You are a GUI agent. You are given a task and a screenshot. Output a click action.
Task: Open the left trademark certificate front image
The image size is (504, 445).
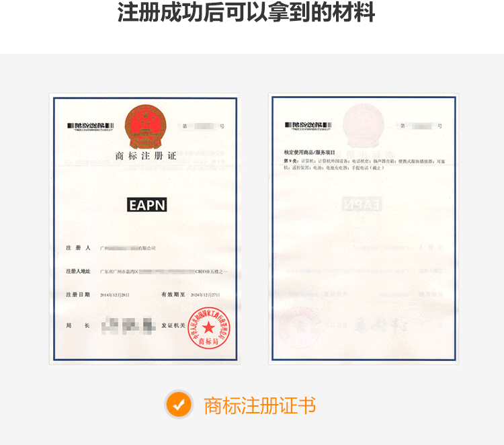[x=145, y=229]
